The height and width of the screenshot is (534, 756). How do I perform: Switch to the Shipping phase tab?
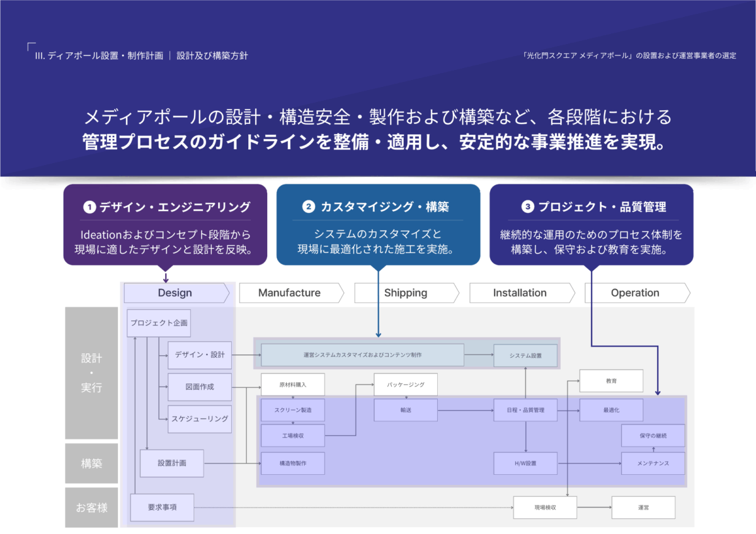click(406, 293)
